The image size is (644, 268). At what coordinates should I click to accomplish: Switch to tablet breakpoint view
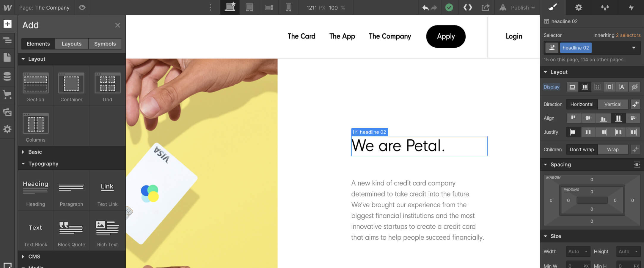click(249, 7)
